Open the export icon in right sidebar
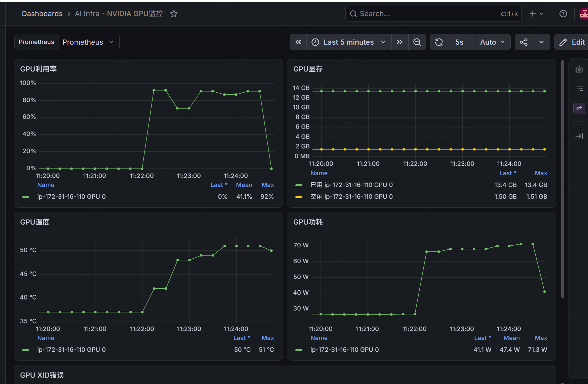Image resolution: width=588 pixels, height=384 pixels. [x=579, y=69]
